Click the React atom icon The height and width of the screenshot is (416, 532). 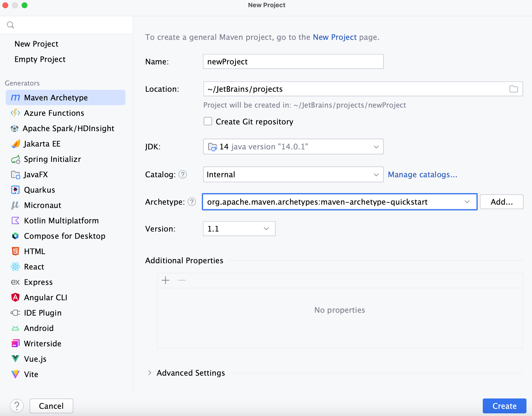15,267
